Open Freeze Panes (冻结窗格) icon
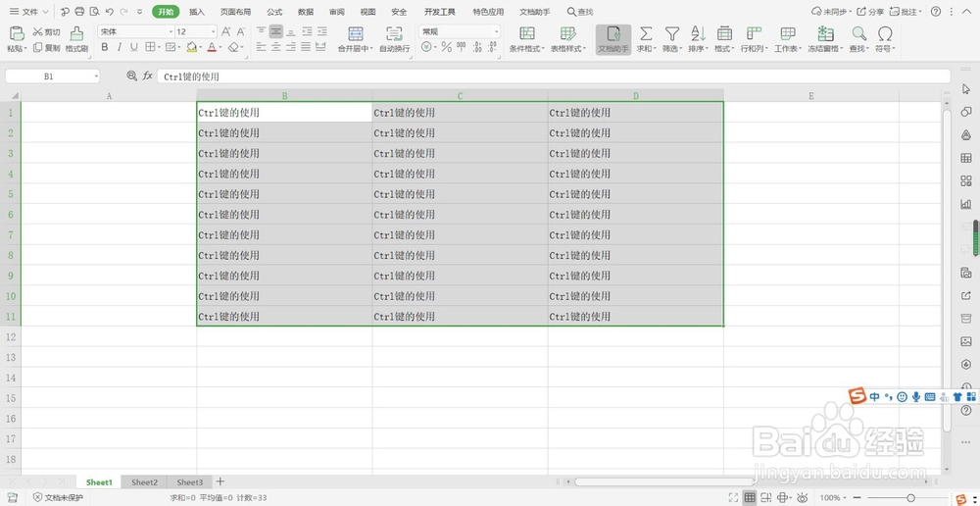Screen dimensions: 980x506 [825, 33]
